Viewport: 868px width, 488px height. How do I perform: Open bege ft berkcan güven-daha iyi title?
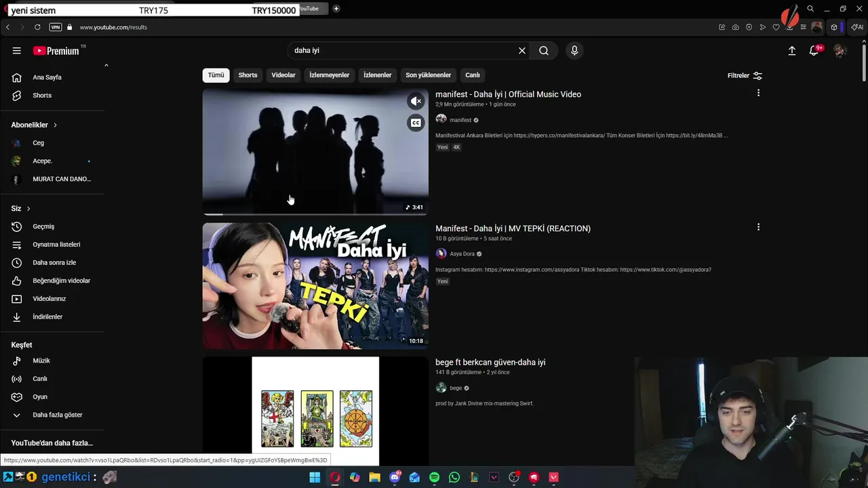click(490, 363)
